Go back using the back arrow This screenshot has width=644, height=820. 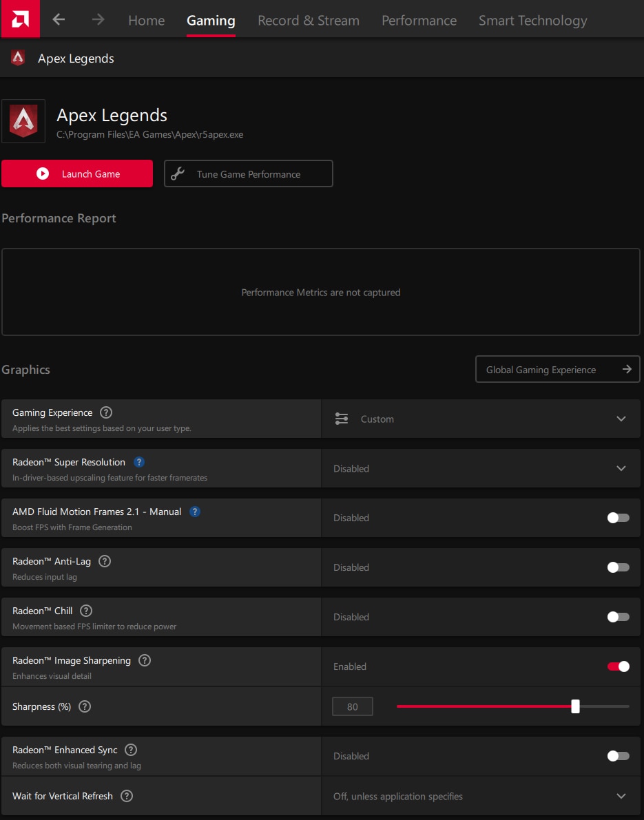click(x=59, y=20)
